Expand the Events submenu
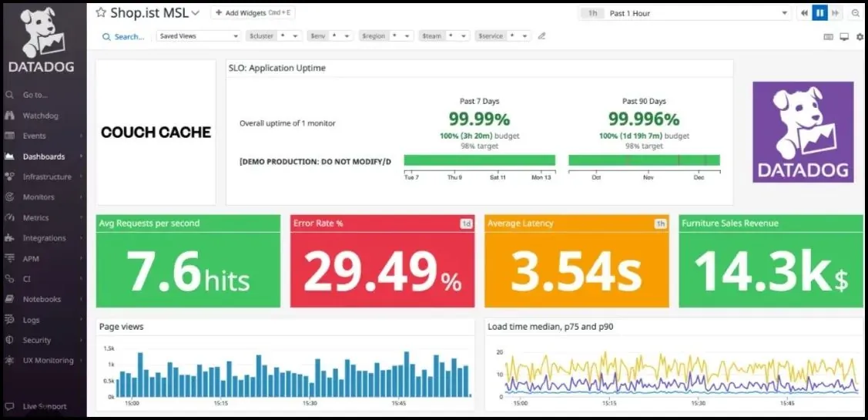 click(x=81, y=136)
